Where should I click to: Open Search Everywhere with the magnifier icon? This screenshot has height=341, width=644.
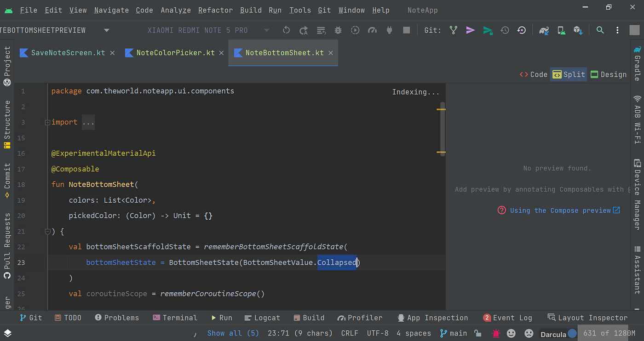coord(600,30)
